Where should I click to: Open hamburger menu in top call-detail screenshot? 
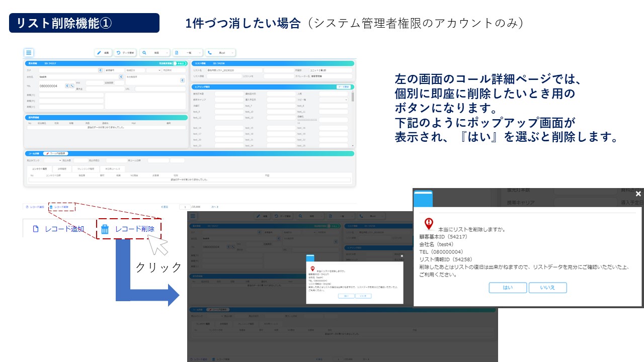(29, 52)
